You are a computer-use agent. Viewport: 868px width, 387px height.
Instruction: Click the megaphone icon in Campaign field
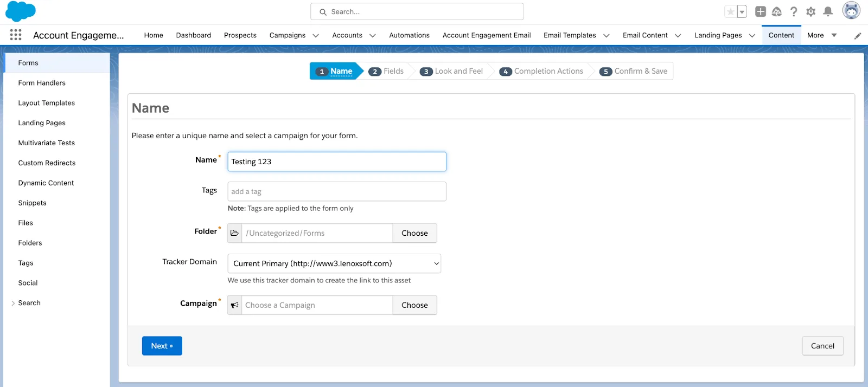pos(235,305)
